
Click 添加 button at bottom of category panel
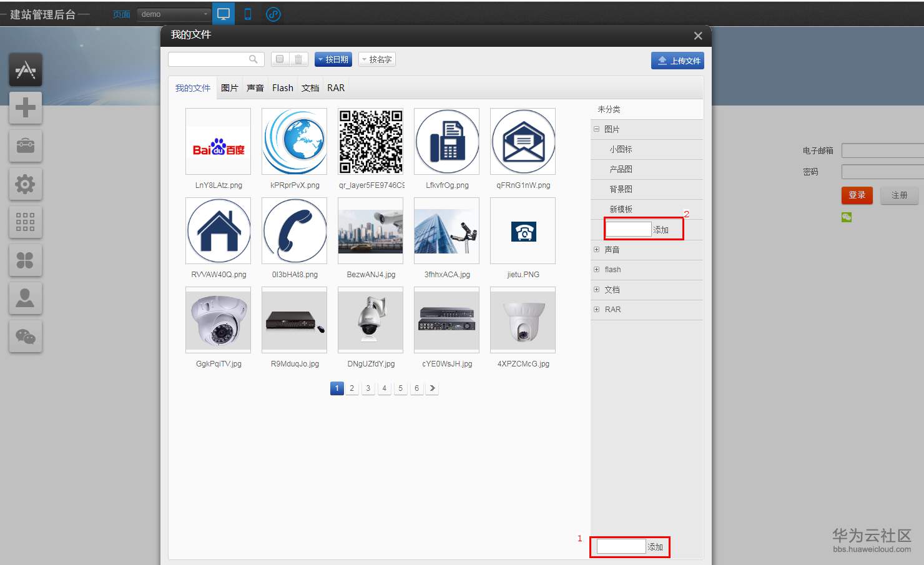point(656,547)
